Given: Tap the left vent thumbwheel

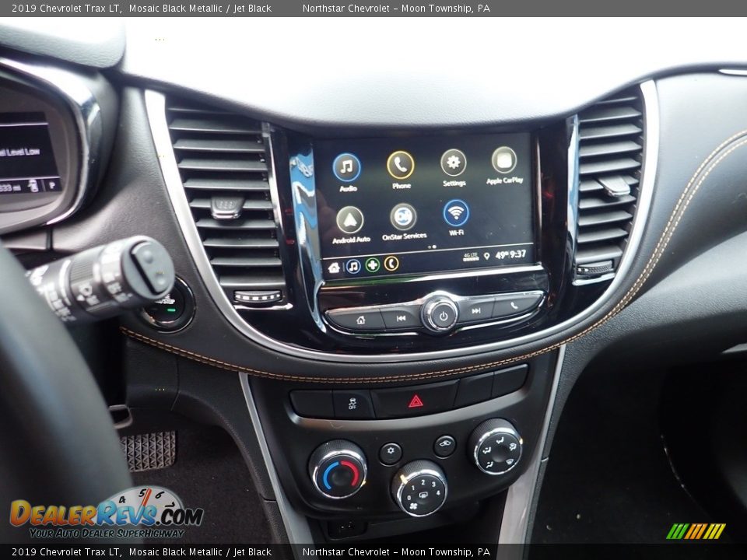Looking at the screenshot, I should (258, 297).
